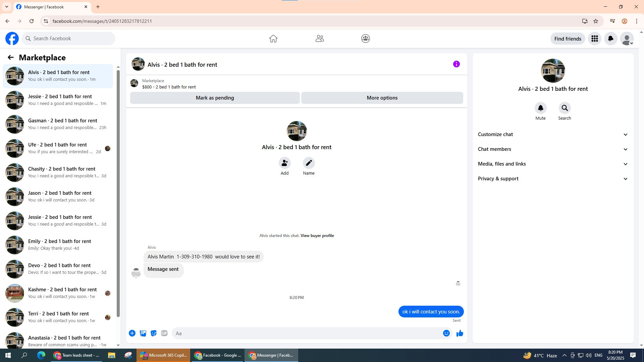Image resolution: width=644 pixels, height=362 pixels.
Task: Open the Friends tab in top navigation
Action: 319,39
